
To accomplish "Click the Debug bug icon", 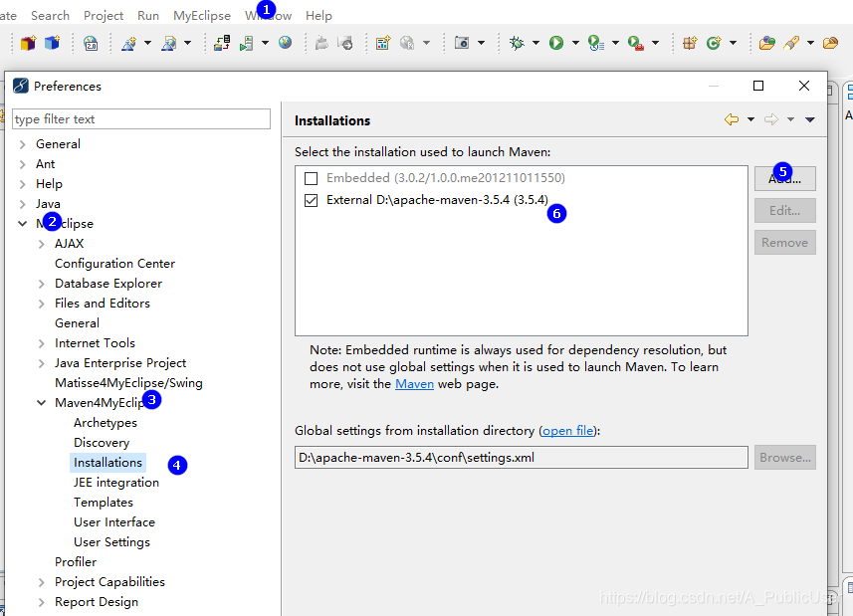I will tap(517, 43).
